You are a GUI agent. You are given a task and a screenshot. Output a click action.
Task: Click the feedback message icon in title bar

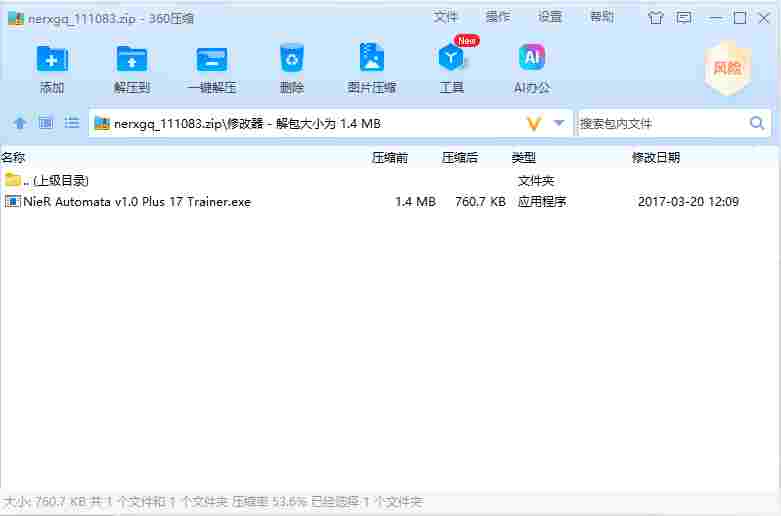684,18
